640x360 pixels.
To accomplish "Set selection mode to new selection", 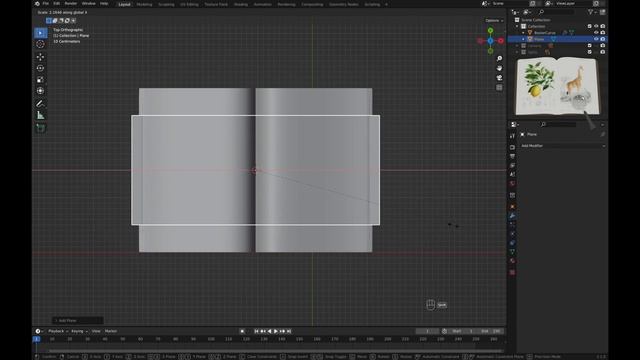I will [49, 20].
